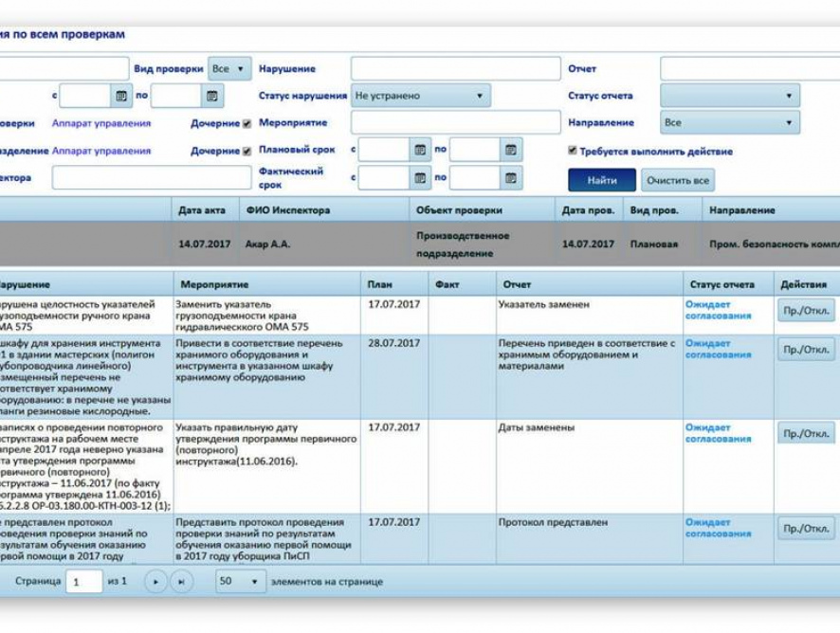Click 'Указатель заменен' report cell
The image size is (840, 633).
click(x=590, y=316)
